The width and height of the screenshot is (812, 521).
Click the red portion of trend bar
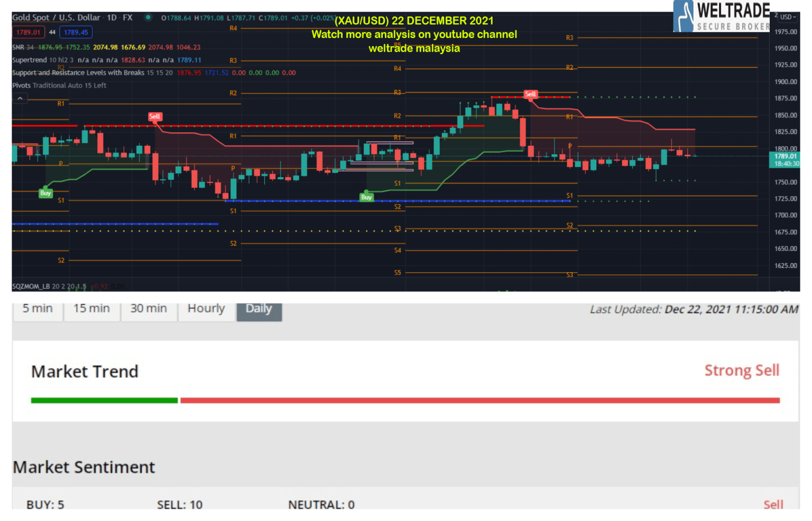(x=480, y=401)
